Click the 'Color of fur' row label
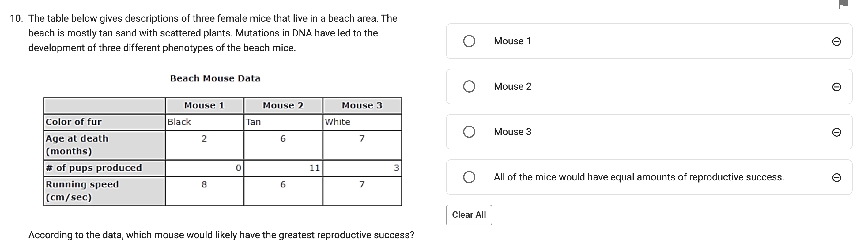 (x=74, y=122)
